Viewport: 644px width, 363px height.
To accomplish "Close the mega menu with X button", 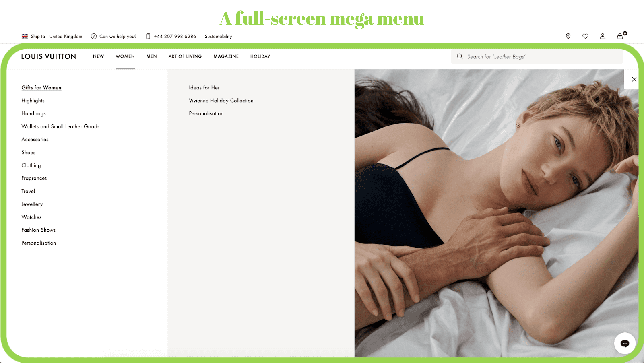I will [x=634, y=79].
